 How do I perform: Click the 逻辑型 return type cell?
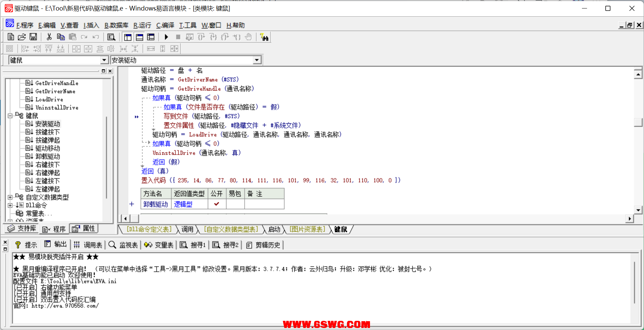click(183, 204)
